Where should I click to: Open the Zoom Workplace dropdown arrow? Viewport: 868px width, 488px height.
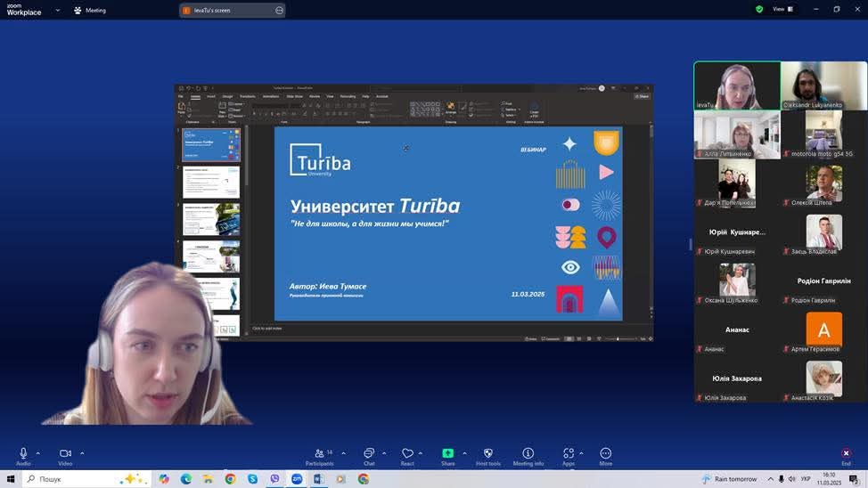click(58, 10)
